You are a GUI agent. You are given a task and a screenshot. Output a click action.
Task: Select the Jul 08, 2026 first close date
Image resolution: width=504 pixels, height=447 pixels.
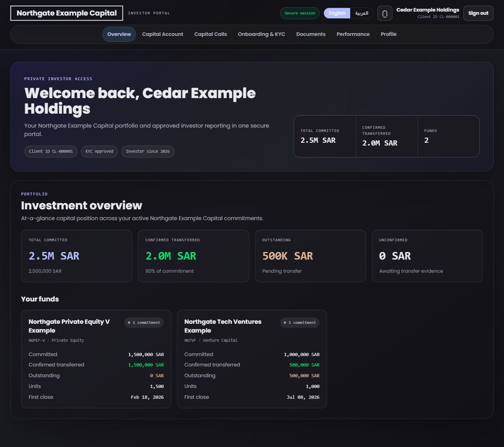pos(303,397)
